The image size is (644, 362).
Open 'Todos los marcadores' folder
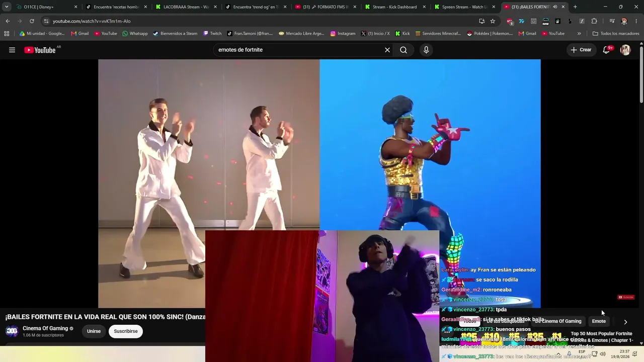tap(616, 34)
